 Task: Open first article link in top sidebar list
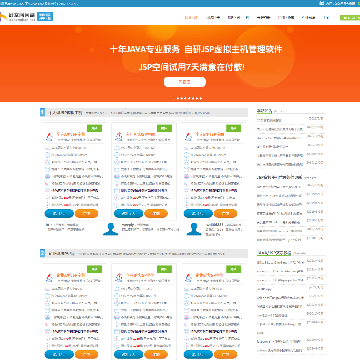click(269, 120)
